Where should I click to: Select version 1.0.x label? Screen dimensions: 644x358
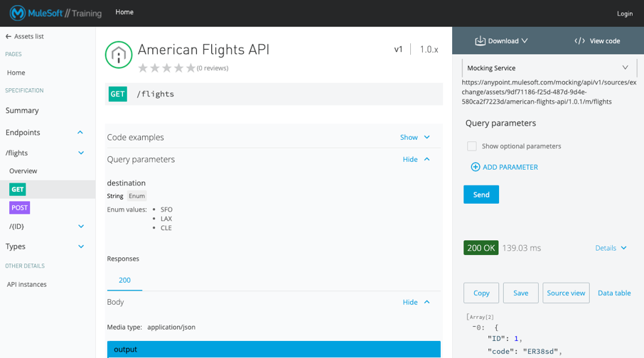tap(429, 49)
